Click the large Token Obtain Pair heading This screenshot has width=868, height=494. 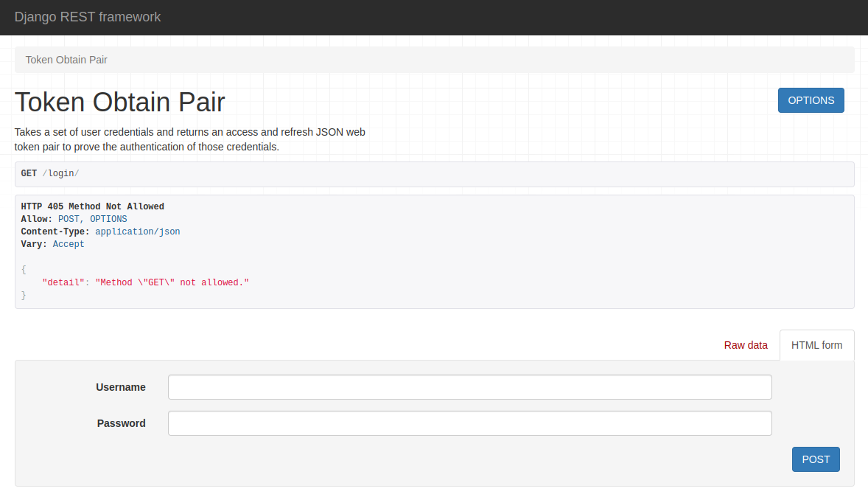[x=120, y=102]
